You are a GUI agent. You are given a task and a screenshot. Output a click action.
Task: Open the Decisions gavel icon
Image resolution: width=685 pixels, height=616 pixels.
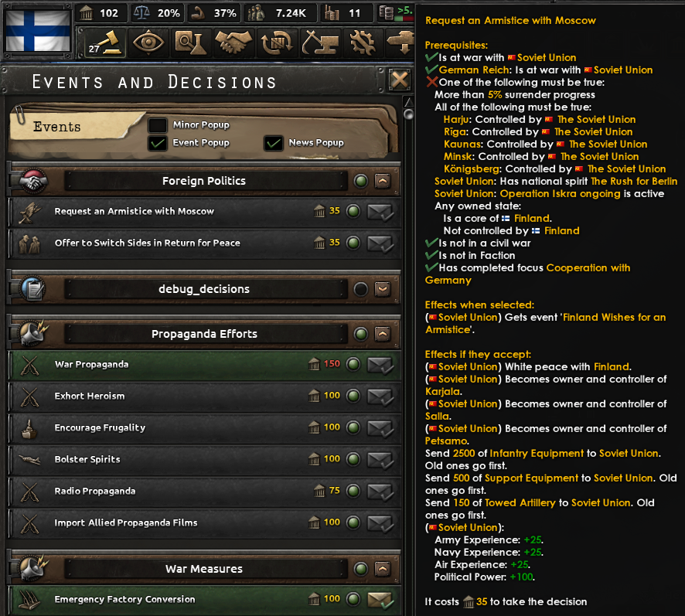(105, 43)
